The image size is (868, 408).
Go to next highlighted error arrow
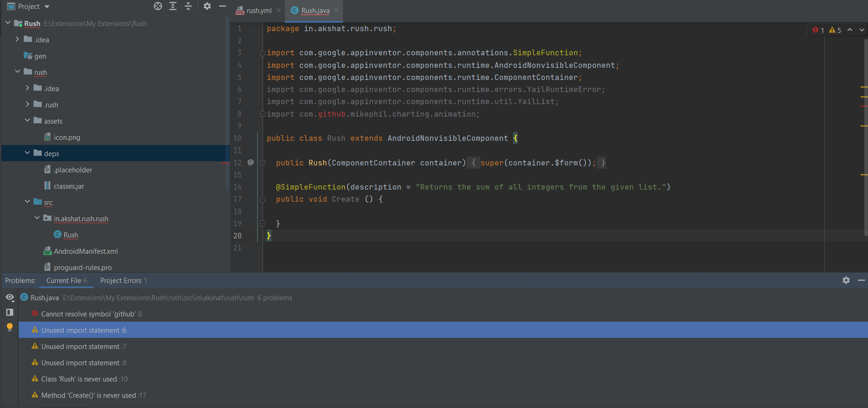point(862,30)
